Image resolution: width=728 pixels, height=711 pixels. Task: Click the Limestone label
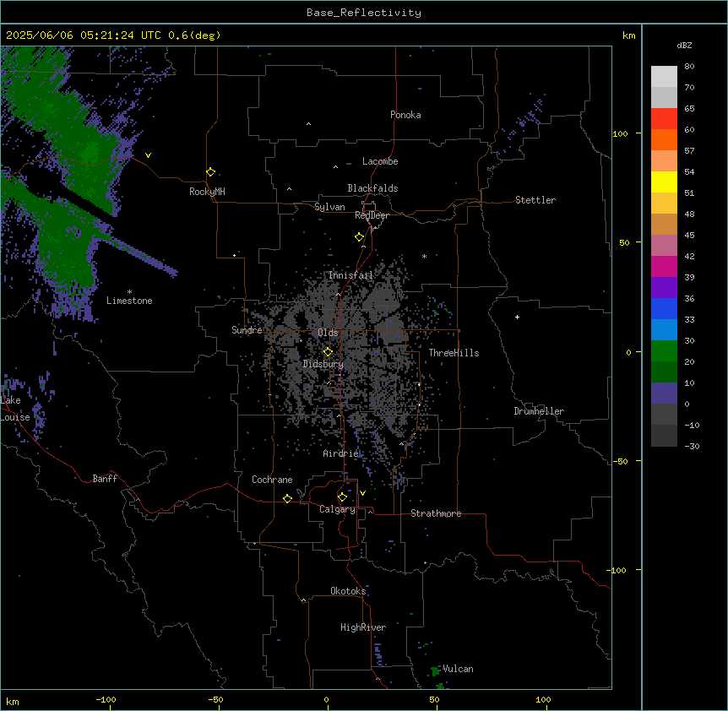pos(129,301)
